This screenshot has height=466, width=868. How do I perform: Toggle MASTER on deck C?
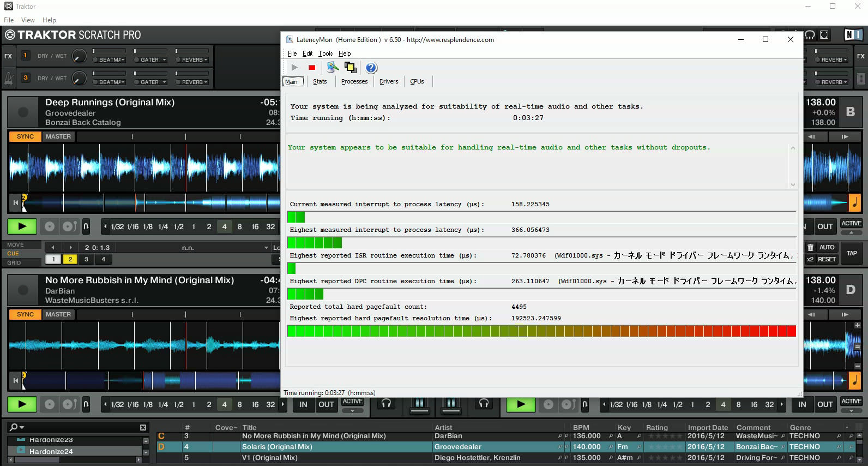coord(58,314)
